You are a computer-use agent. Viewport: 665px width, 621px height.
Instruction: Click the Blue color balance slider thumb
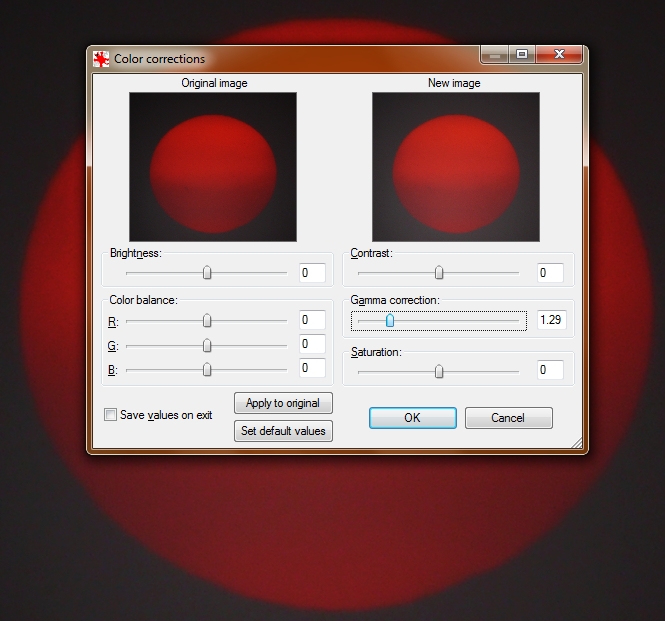207,369
